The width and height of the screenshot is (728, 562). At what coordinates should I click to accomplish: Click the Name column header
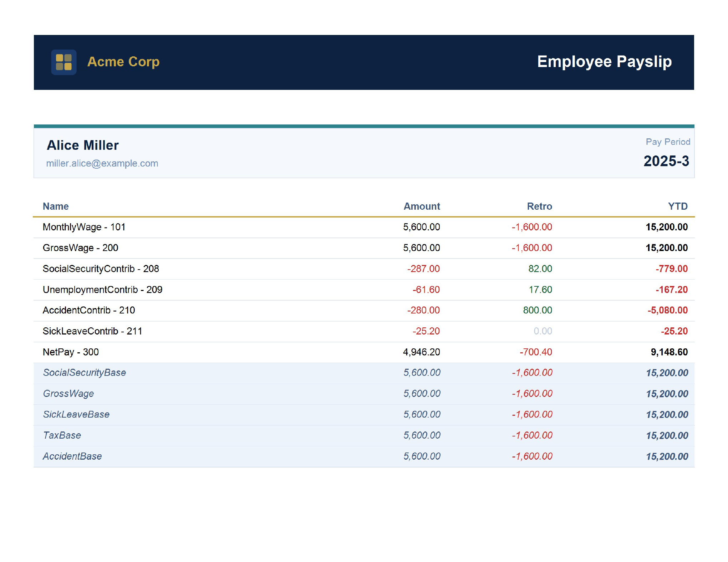56,206
